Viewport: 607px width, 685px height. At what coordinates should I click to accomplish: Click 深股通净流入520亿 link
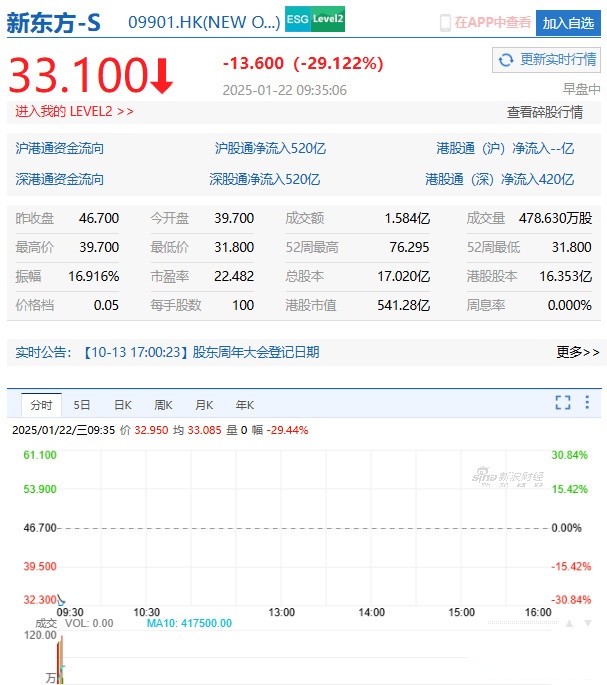(x=264, y=179)
